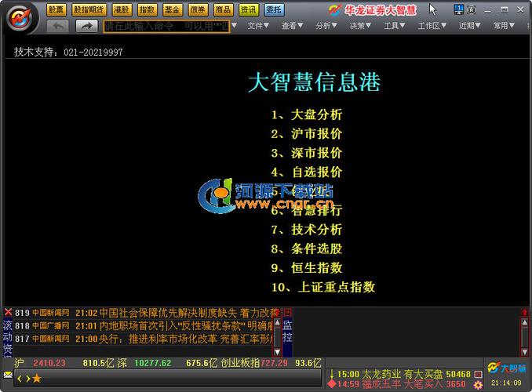Viewport: 532px width, 392px height.
Task: Open news item 817 about 央行
Action: pyautogui.click(x=144, y=339)
